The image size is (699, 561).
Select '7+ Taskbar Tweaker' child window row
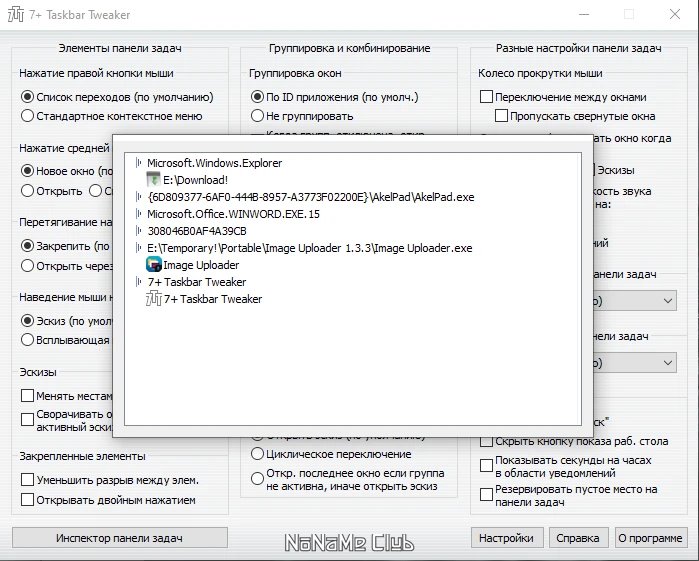pyautogui.click(x=213, y=298)
